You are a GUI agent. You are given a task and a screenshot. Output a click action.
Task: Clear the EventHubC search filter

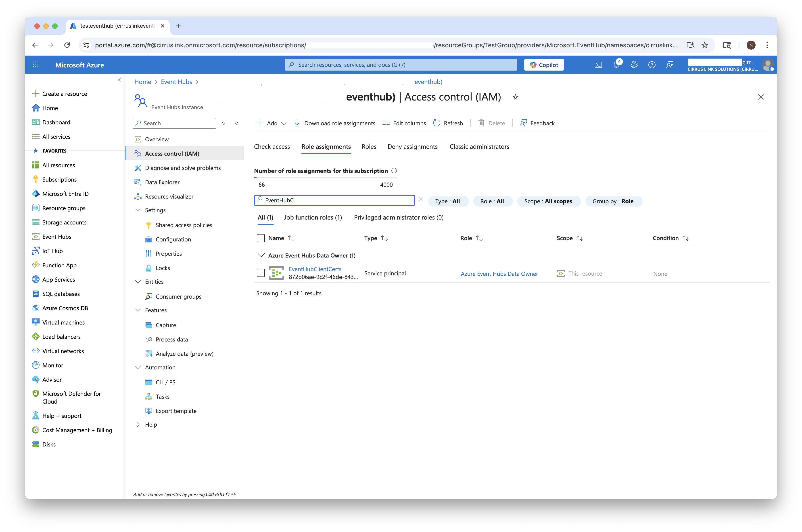coord(420,199)
